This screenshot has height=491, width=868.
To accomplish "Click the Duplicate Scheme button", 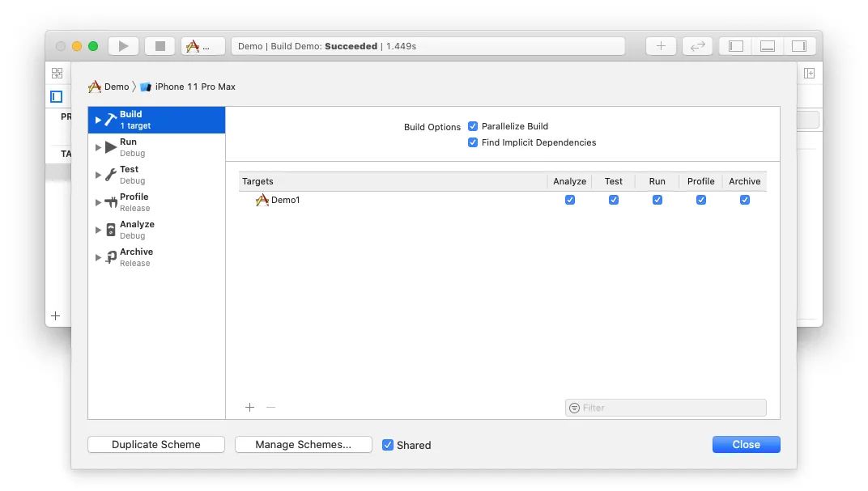I will pos(156,445).
